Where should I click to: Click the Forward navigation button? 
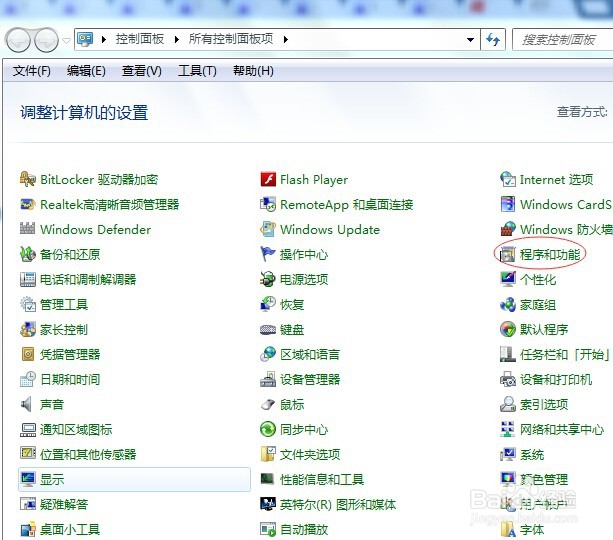tap(47, 40)
